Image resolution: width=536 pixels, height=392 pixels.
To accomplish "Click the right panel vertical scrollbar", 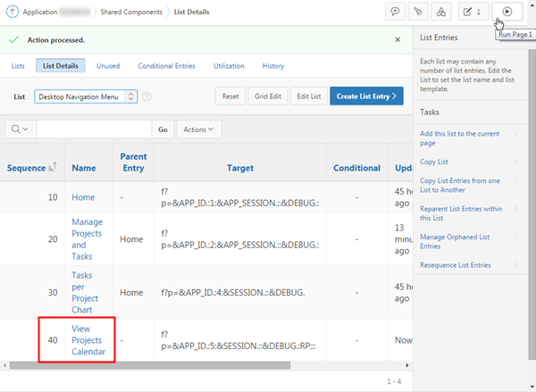I will tap(532, 204).
